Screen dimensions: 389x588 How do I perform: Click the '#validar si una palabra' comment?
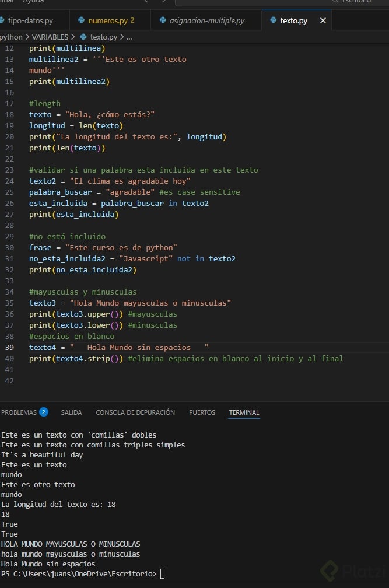143,170
